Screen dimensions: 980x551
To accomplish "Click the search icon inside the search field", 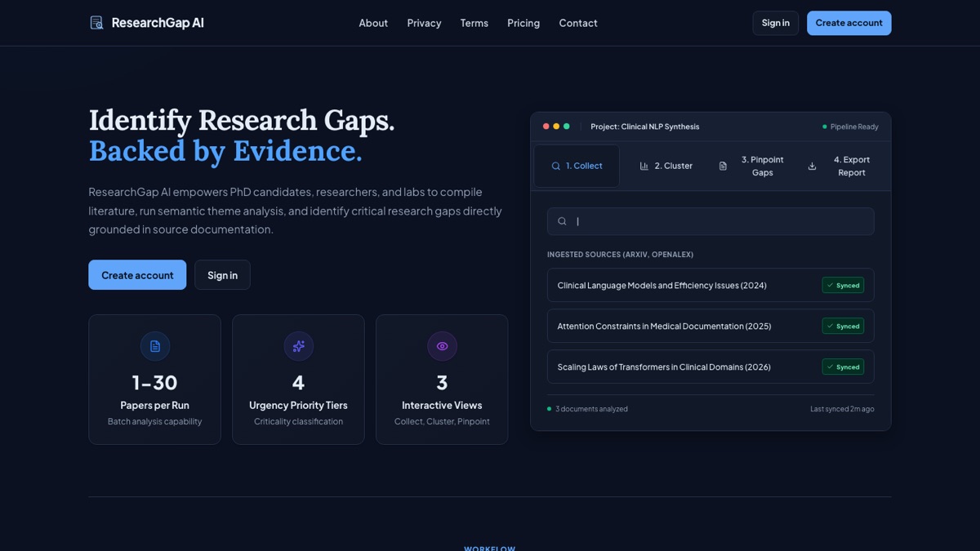I will click(562, 221).
